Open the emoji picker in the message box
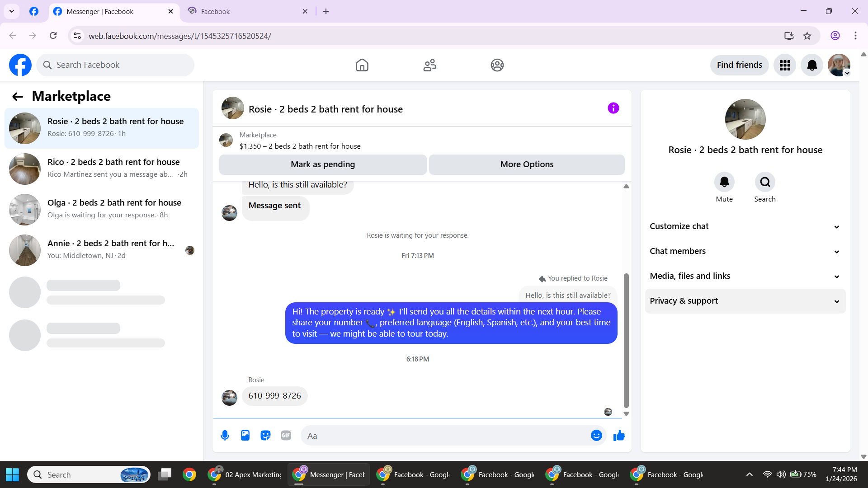 [596, 436]
